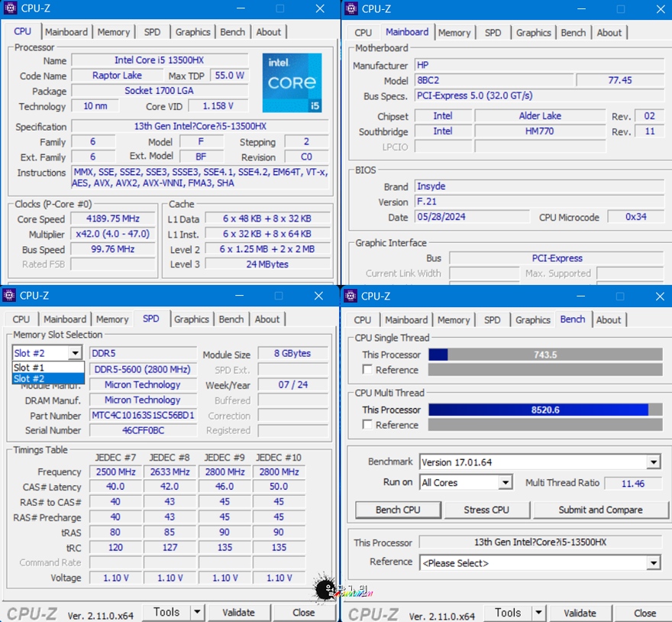Close the bottom-right Bench CPU-Z window
This screenshot has height=622, width=672.
(660, 296)
